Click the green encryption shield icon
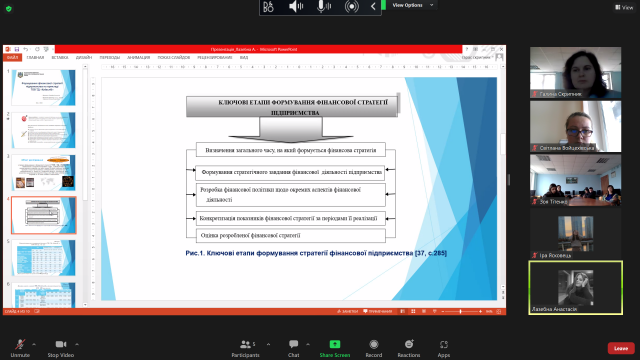The height and width of the screenshot is (360, 640). coord(9,9)
